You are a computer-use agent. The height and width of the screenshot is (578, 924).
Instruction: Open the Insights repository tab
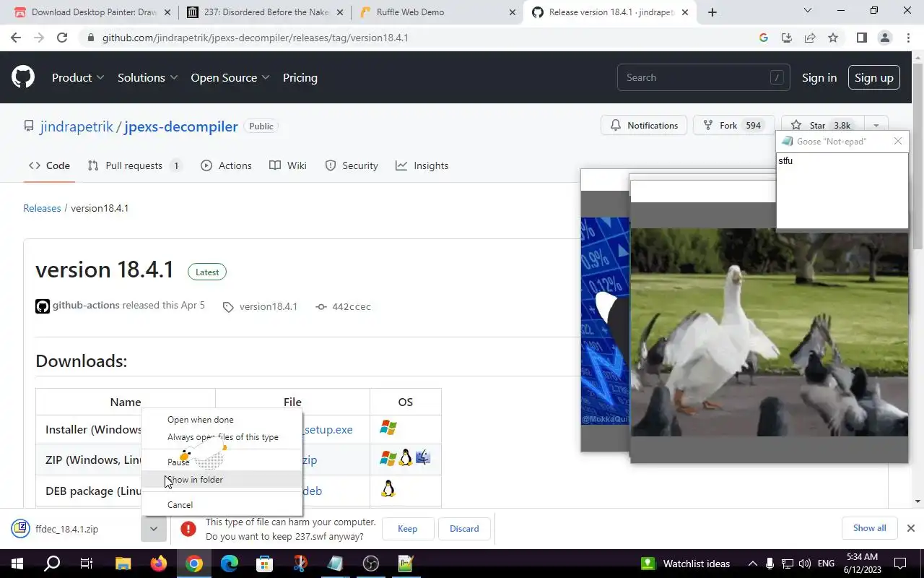click(422, 165)
